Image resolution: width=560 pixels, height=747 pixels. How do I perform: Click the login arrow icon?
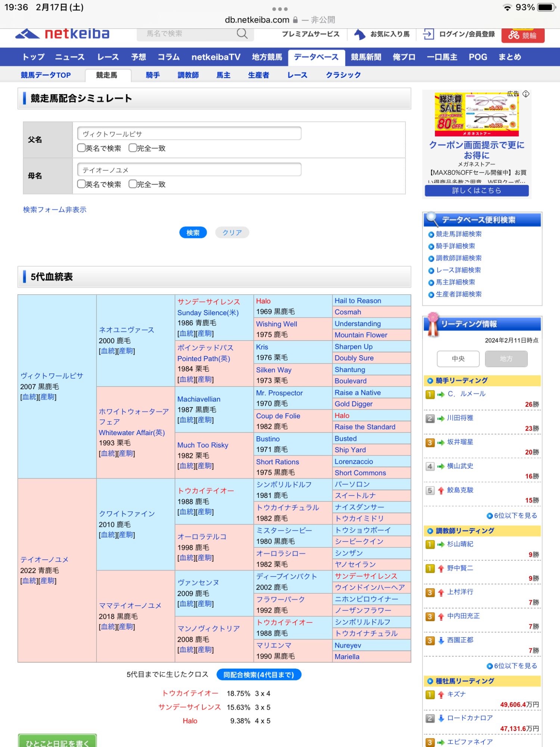428,34
